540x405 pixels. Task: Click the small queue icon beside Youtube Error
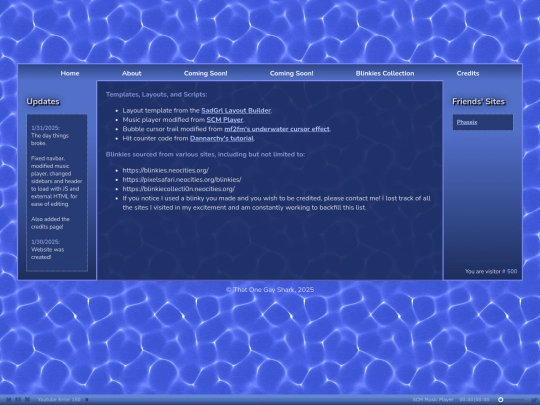point(87,399)
